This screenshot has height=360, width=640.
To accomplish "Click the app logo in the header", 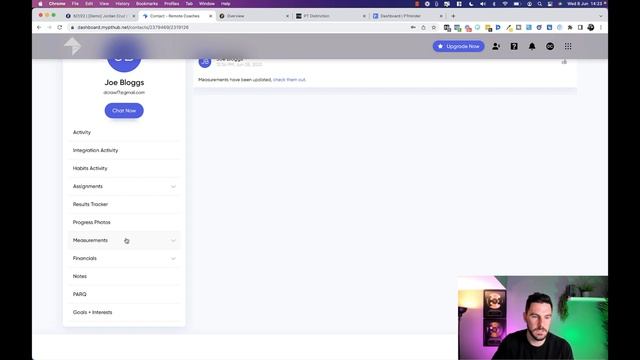I will tap(73, 46).
